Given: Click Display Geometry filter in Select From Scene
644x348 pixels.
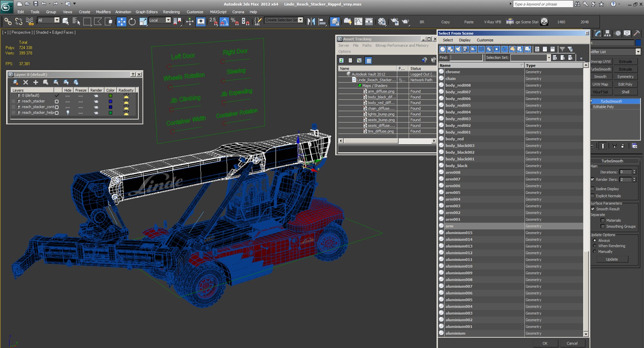Looking at the screenshot, I should (443, 49).
